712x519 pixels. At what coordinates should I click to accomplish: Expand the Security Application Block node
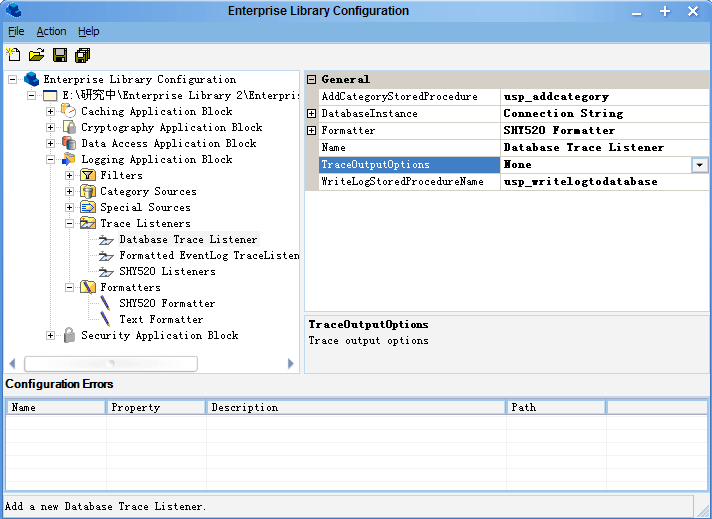pos(50,336)
